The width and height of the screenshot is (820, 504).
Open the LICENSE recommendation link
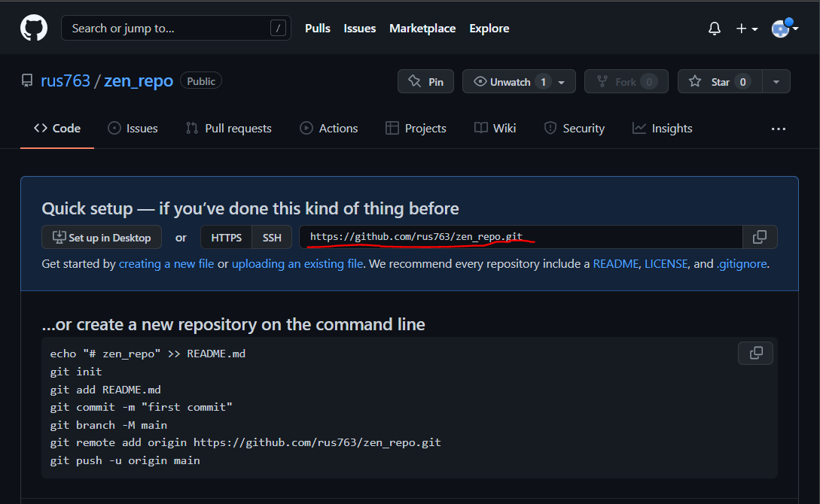pos(666,264)
